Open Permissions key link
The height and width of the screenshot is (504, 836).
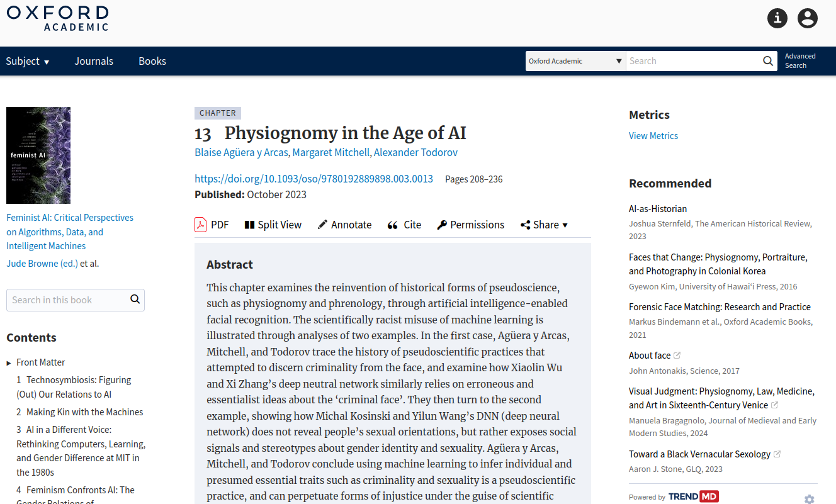[470, 225]
